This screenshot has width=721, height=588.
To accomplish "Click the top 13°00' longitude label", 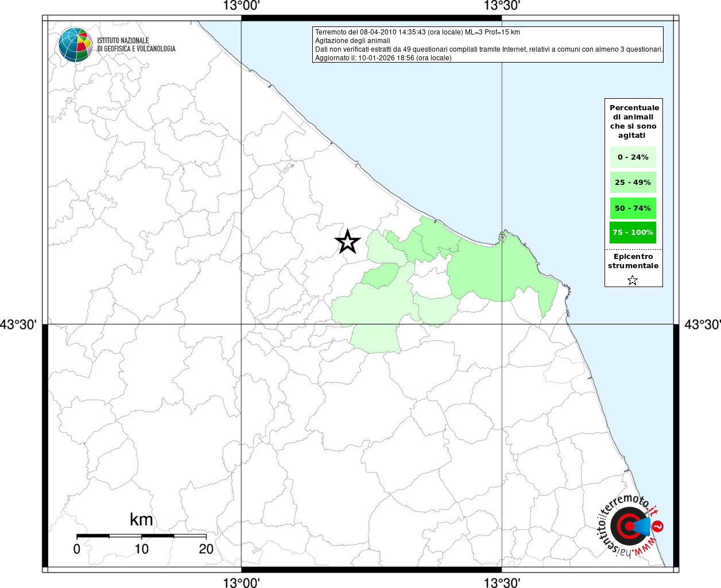I will point(242,6).
